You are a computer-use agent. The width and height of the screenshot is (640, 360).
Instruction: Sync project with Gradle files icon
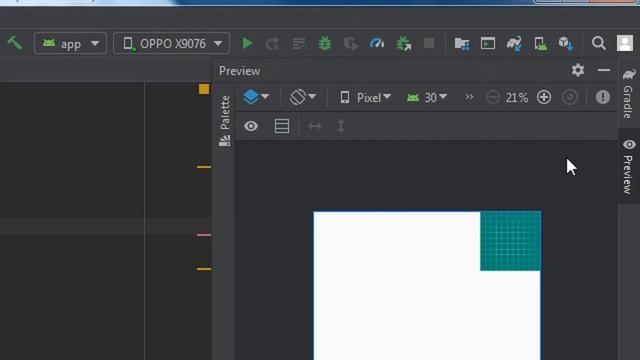tap(514, 43)
